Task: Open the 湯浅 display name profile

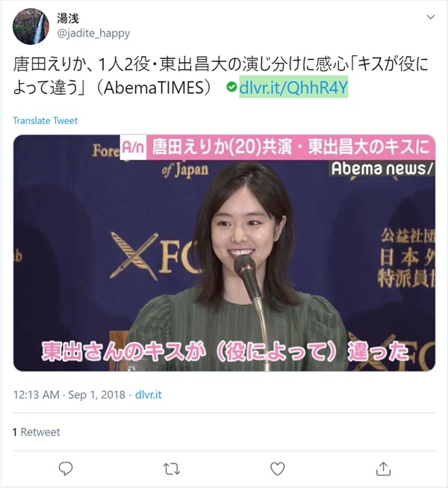Action: pyautogui.click(x=68, y=19)
